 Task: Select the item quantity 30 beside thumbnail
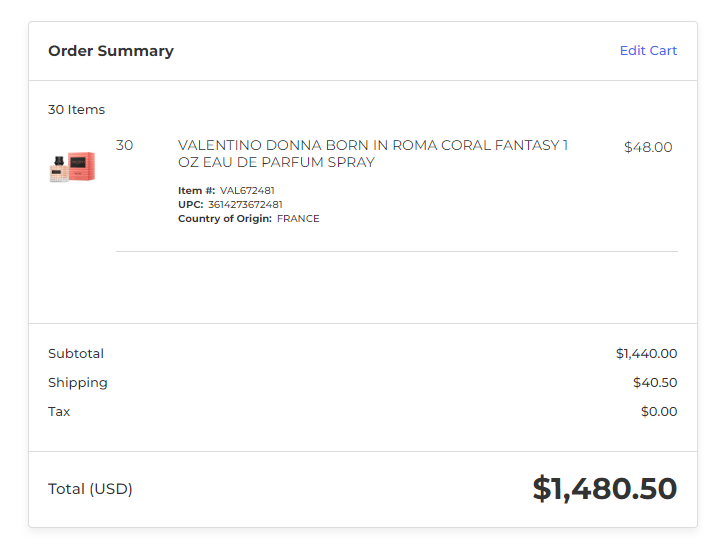125,145
